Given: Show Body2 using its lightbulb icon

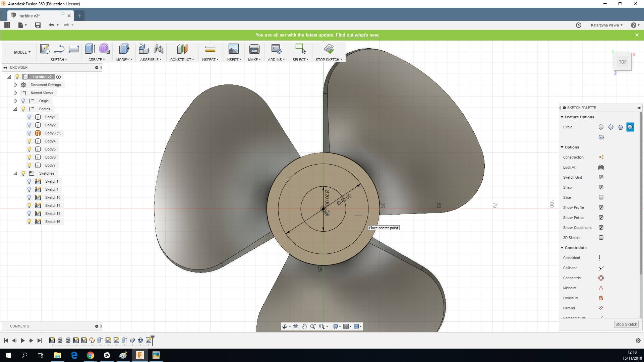Looking at the screenshot, I should click(x=29, y=125).
